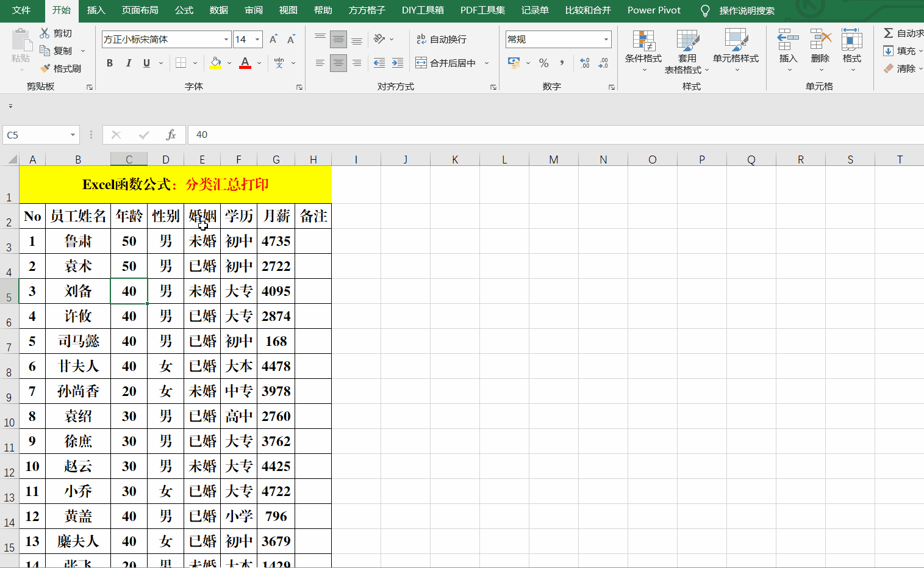Viewport: 924px width, 568px height.
Task: Toggle italic formatting
Action: tap(128, 63)
